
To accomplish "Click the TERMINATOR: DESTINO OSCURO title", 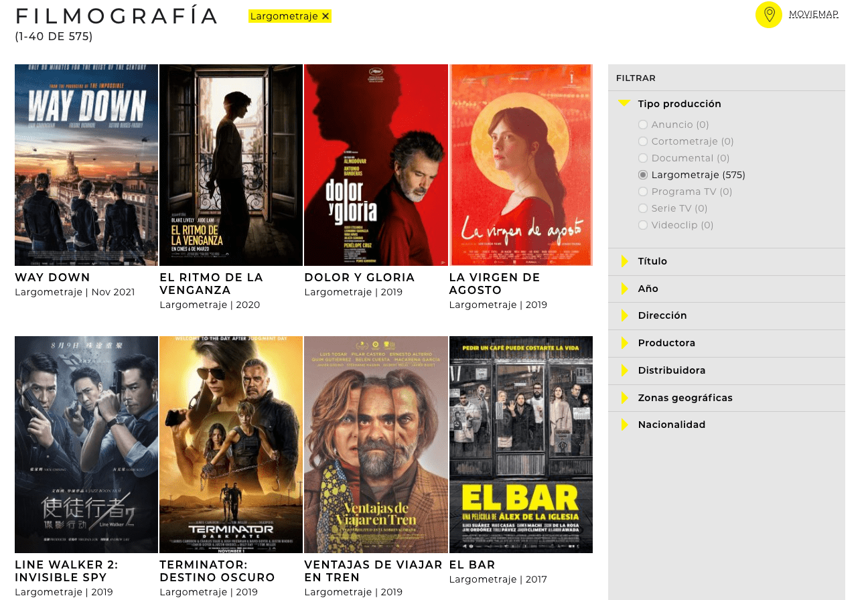I will [217, 571].
